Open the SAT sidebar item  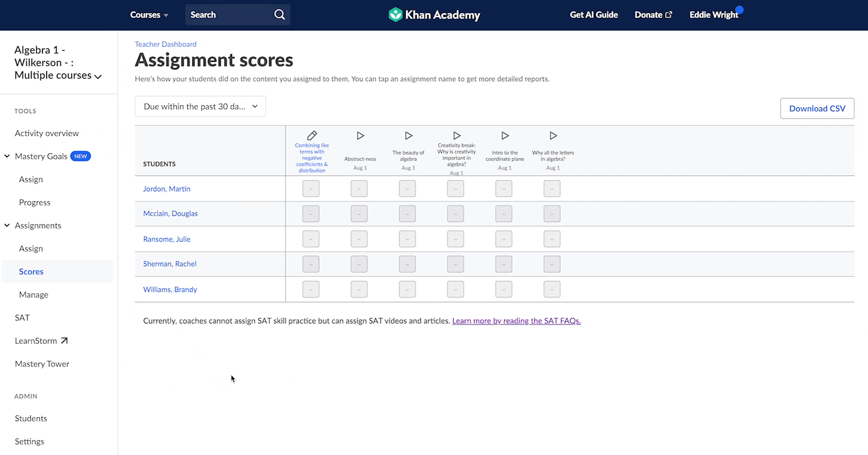(x=22, y=318)
